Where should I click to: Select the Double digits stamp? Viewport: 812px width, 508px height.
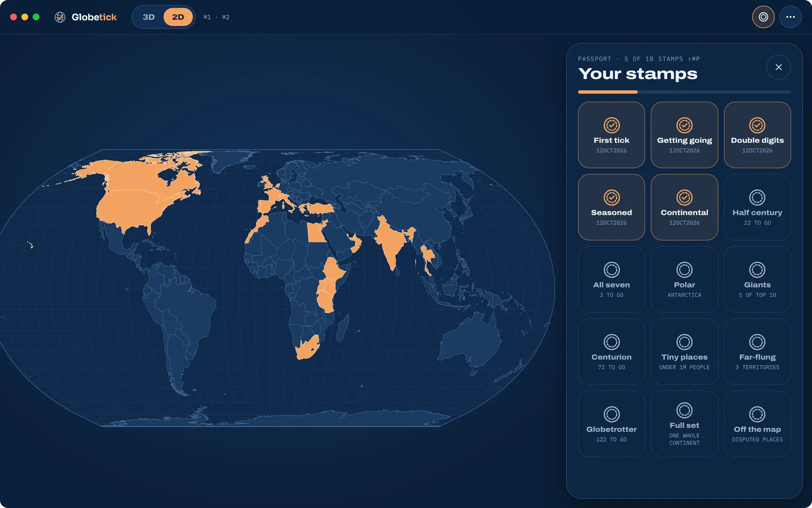point(757,135)
